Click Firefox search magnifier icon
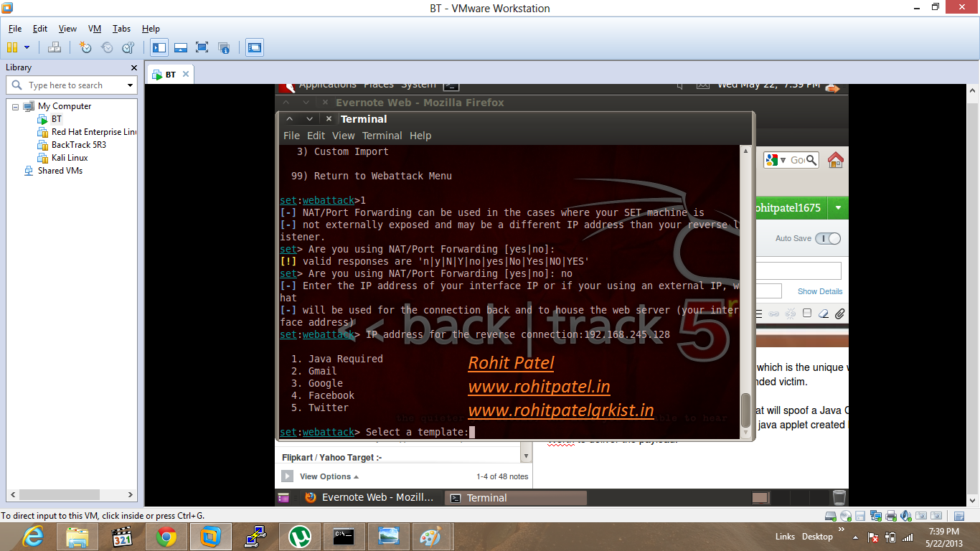 pyautogui.click(x=811, y=160)
